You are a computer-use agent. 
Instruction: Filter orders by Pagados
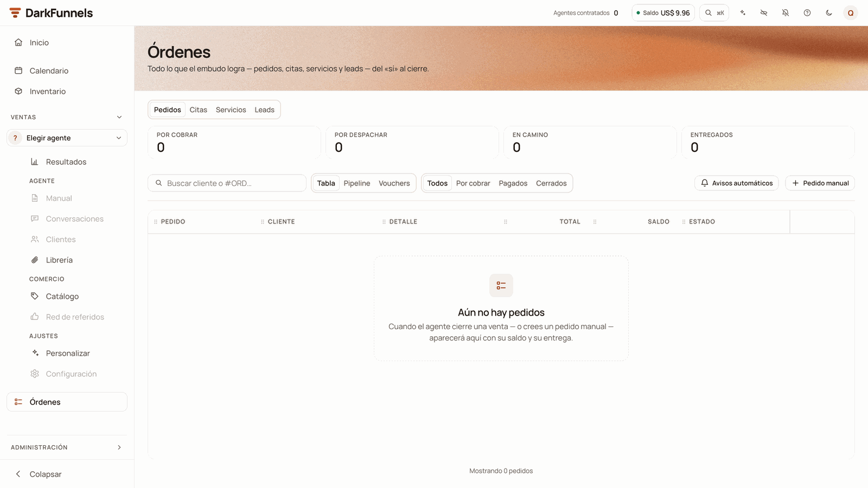pos(513,183)
